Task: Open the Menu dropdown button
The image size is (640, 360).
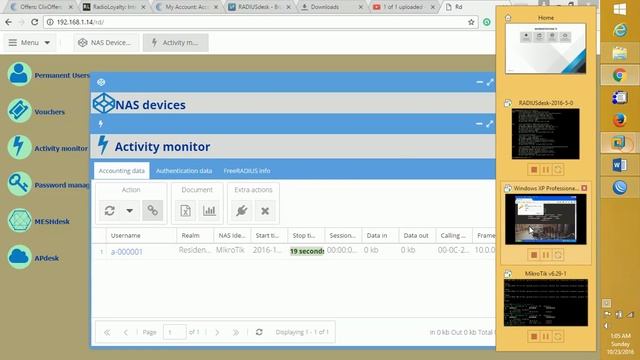Action: coord(29,42)
